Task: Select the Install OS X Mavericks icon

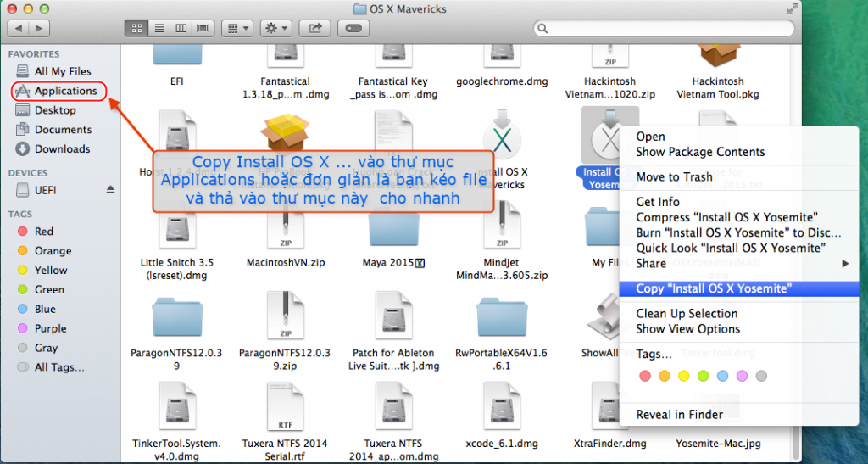Action: pos(502,137)
